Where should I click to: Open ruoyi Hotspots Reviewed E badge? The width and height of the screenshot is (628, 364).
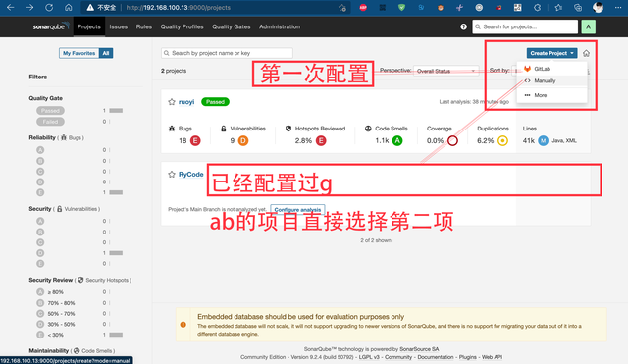pos(321,140)
